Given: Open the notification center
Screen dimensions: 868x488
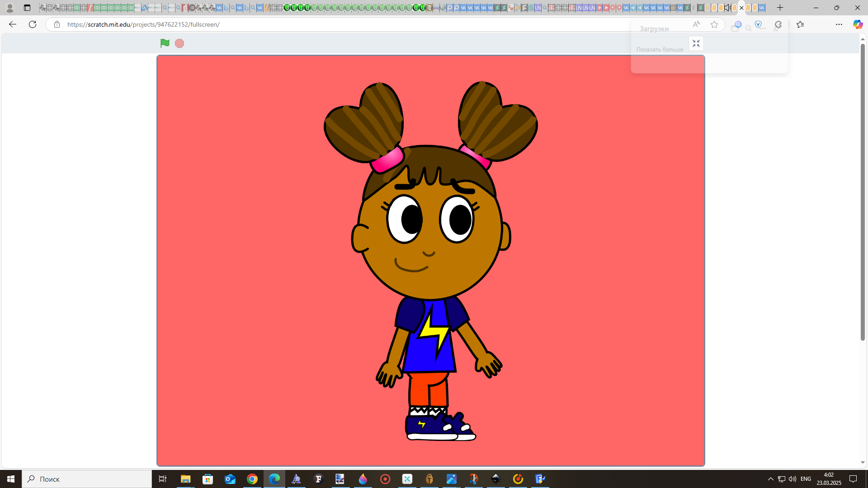Looking at the screenshot, I should pyautogui.click(x=853, y=479).
